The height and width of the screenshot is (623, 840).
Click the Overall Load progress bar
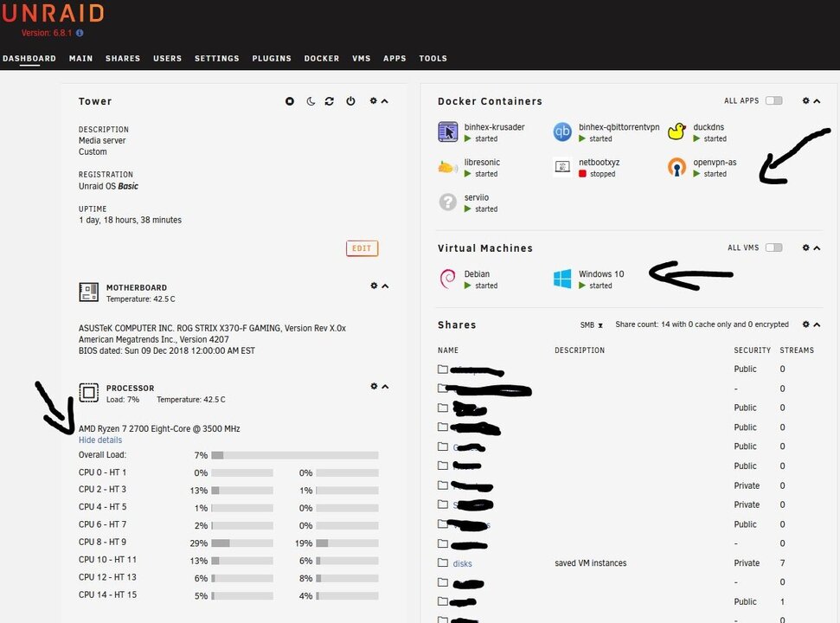[x=295, y=455]
